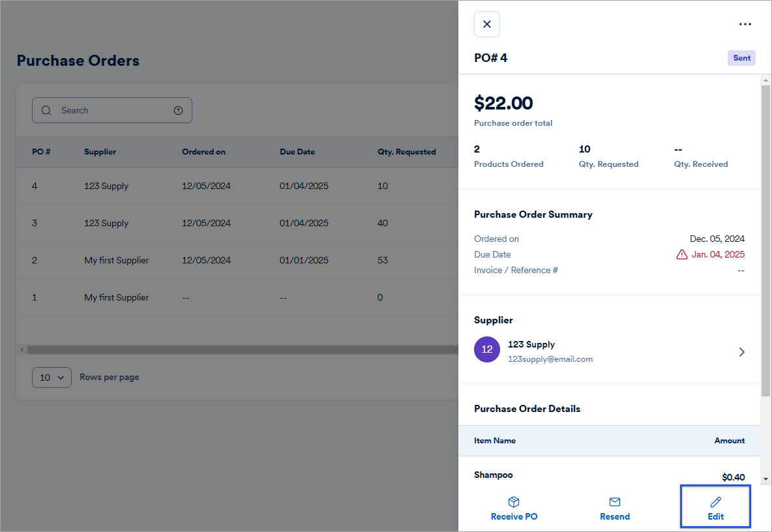Image resolution: width=772 pixels, height=532 pixels.
Task: Open the Rows per page dropdown
Action: (52, 377)
